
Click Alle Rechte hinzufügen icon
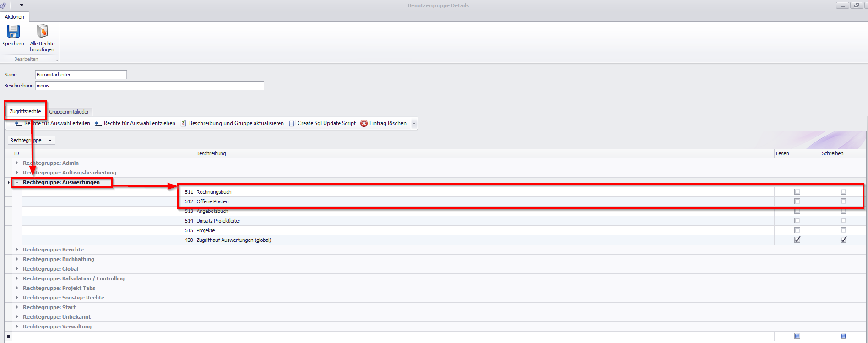click(x=42, y=31)
